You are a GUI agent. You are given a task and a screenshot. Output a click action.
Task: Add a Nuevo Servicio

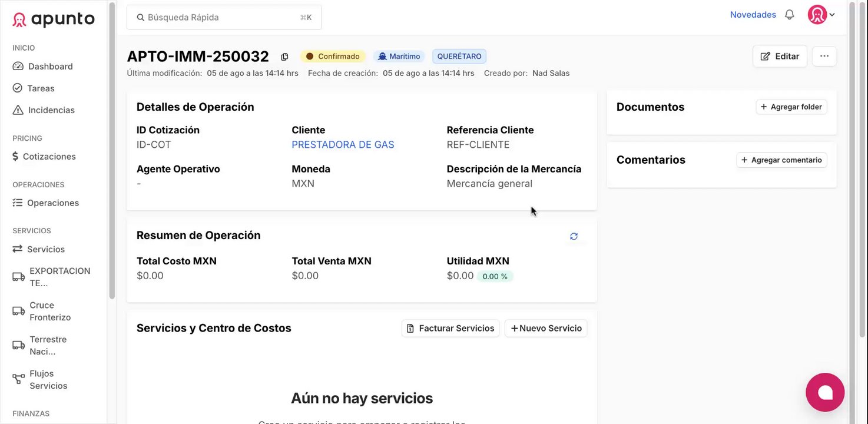tap(546, 328)
